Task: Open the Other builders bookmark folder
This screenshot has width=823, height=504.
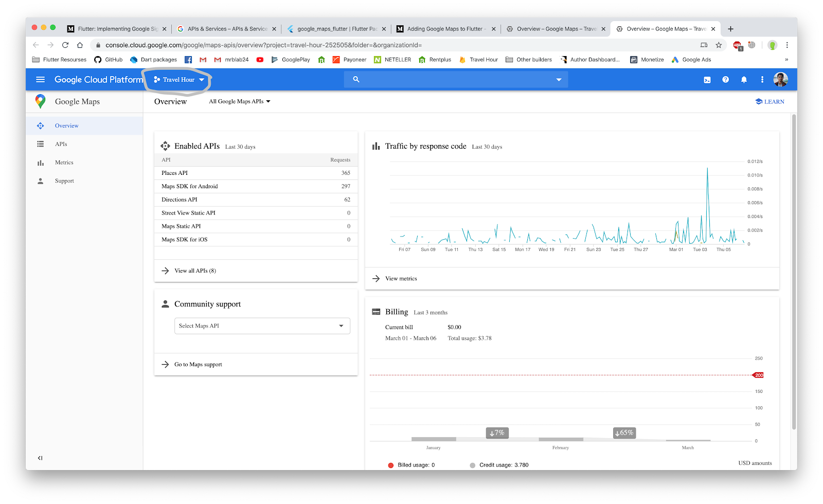Action: coord(529,60)
